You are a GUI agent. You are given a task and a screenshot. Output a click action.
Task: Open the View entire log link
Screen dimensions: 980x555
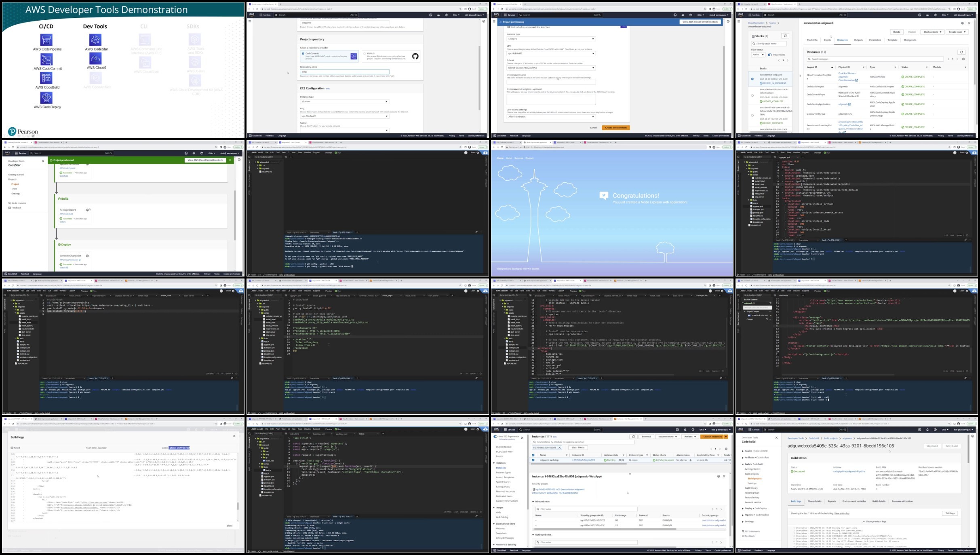point(842,513)
